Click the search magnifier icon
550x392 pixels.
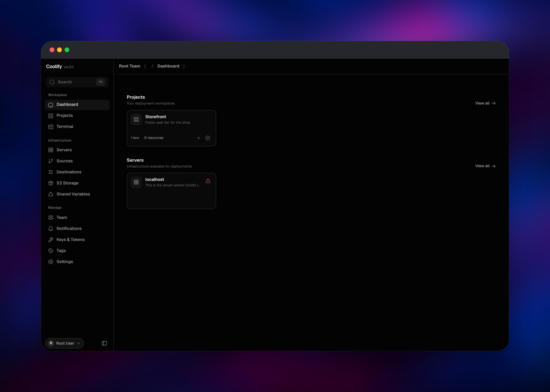52,82
